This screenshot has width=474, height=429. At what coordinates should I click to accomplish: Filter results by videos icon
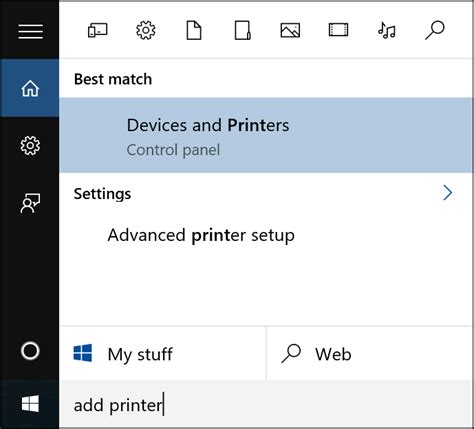[x=338, y=30]
